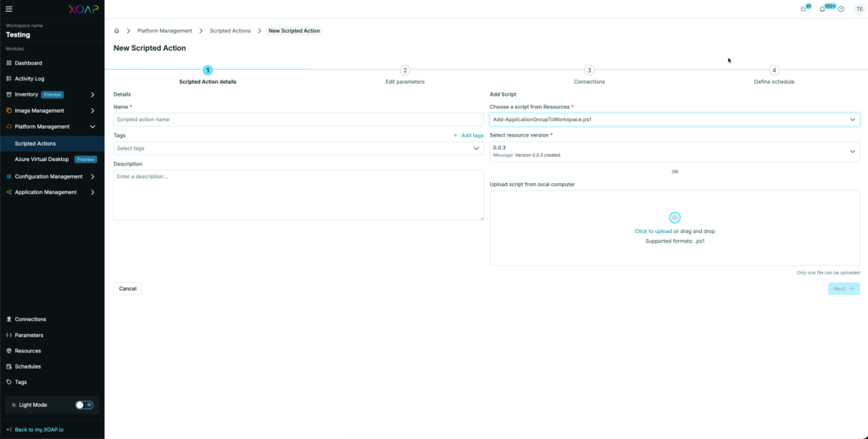Expand Image Management in sidebar

52,110
